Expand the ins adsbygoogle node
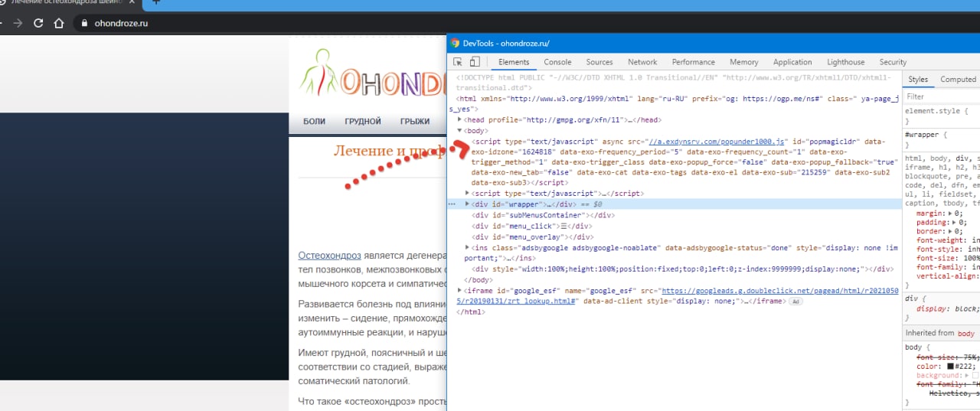Image resolution: width=980 pixels, height=411 pixels. (468, 248)
